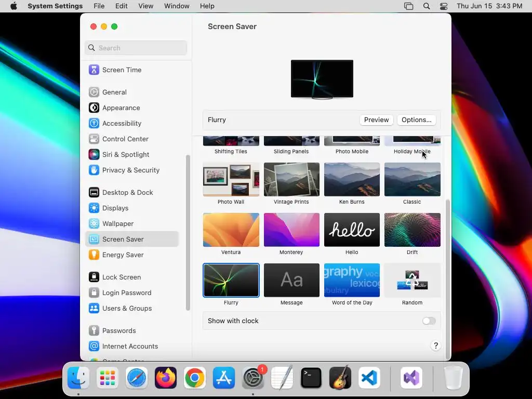
Task: Open the View menu
Action: click(146, 6)
